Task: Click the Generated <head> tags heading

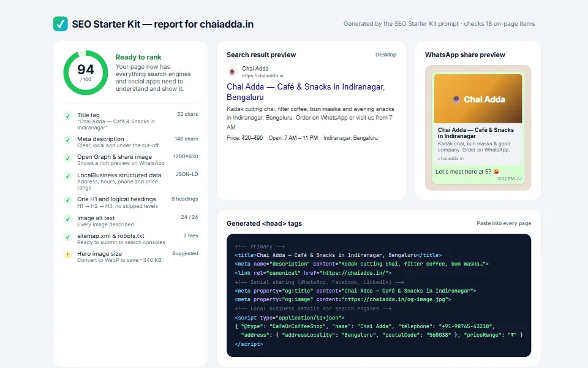Action: point(264,223)
